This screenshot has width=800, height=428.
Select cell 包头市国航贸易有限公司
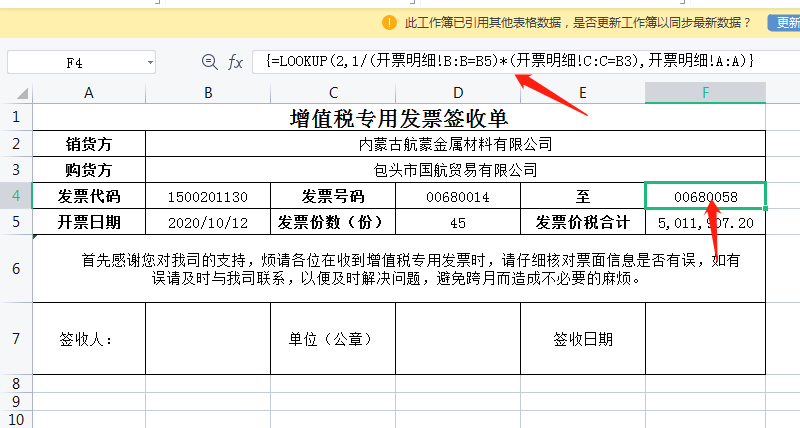(456, 170)
